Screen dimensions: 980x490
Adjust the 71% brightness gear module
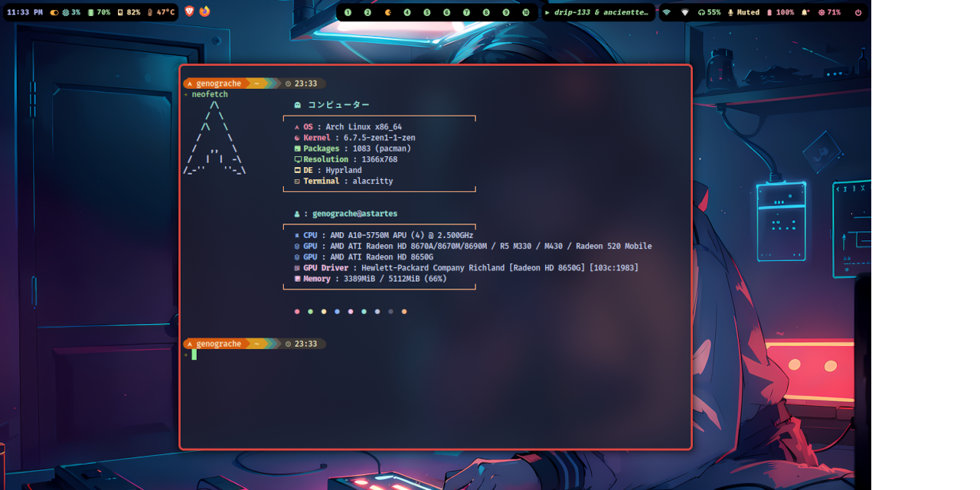(x=829, y=12)
